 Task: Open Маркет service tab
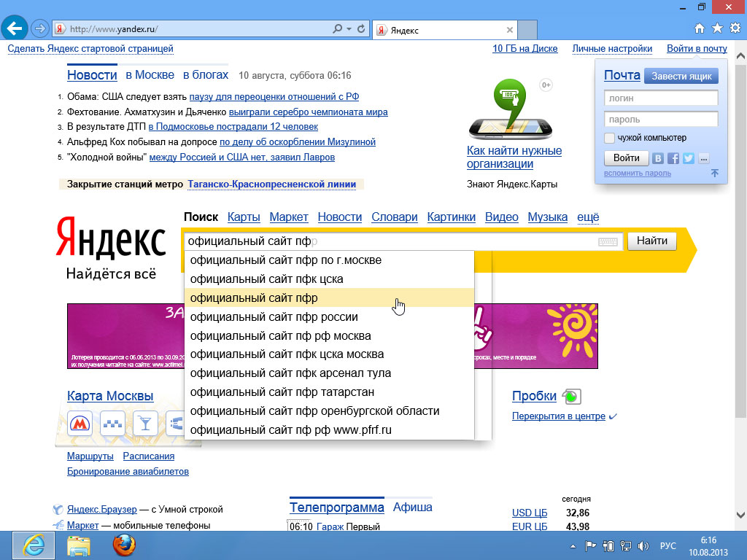coord(289,217)
